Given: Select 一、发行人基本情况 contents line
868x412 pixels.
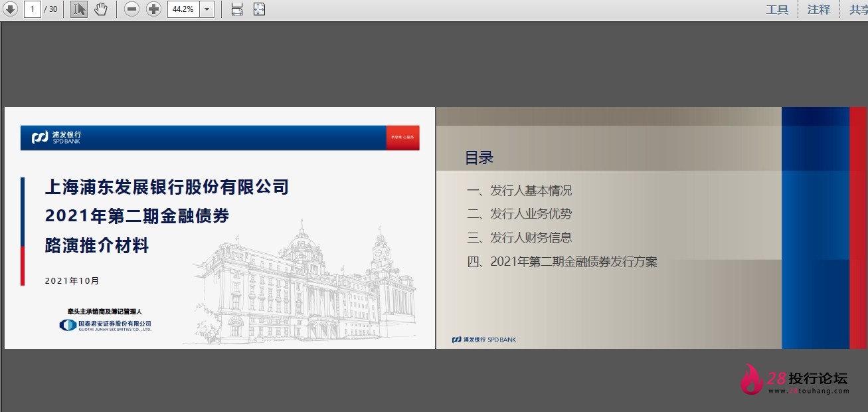Looking at the screenshot, I should point(519,191).
